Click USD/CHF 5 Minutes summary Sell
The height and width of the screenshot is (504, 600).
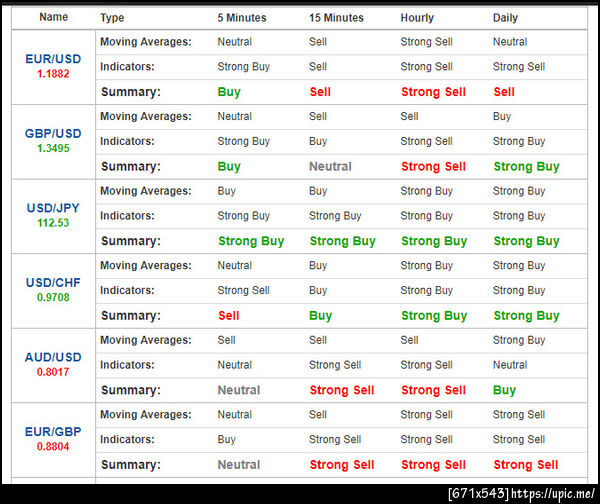pos(229,316)
